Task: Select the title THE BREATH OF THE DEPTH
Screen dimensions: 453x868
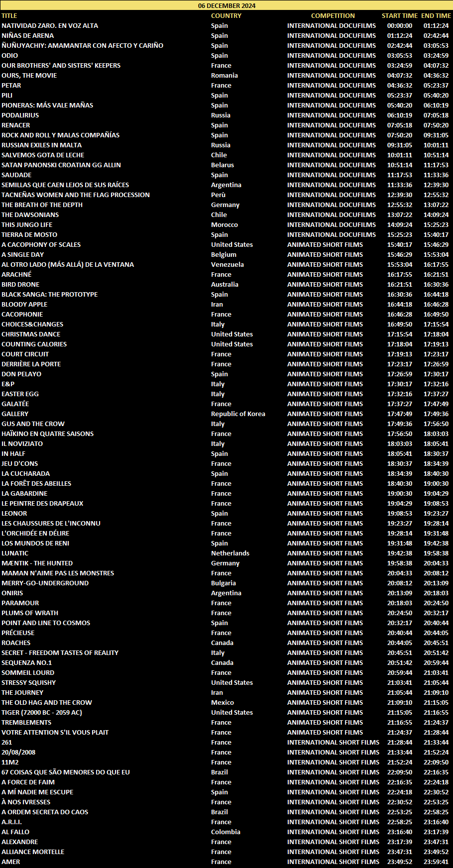Action: (42, 205)
